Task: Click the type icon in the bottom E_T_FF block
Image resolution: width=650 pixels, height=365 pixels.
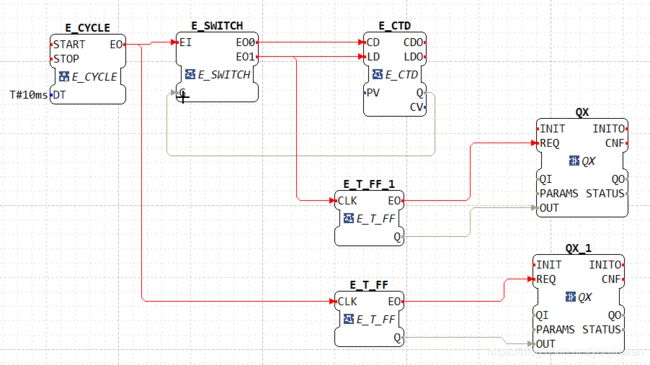Action: pyautogui.click(x=349, y=319)
